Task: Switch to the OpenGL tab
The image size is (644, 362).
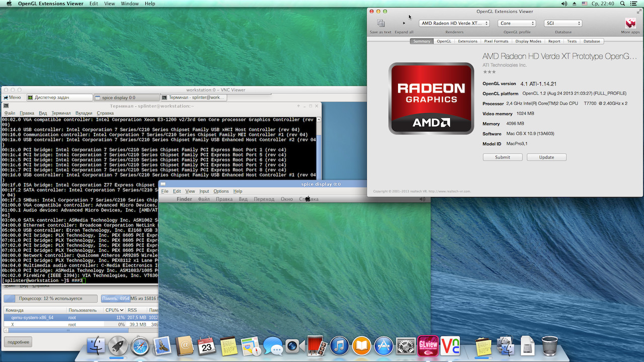Action: (x=444, y=41)
